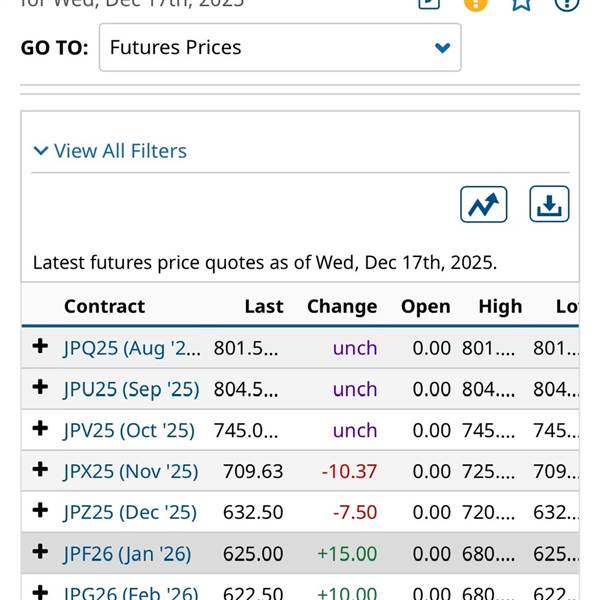This screenshot has height=600, width=600.
Task: Sort by the Contract column header
Action: pos(104,306)
